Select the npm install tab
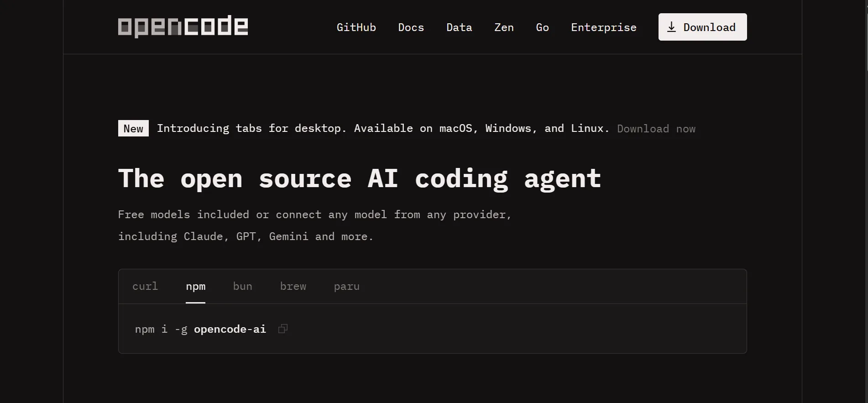 pos(196,286)
